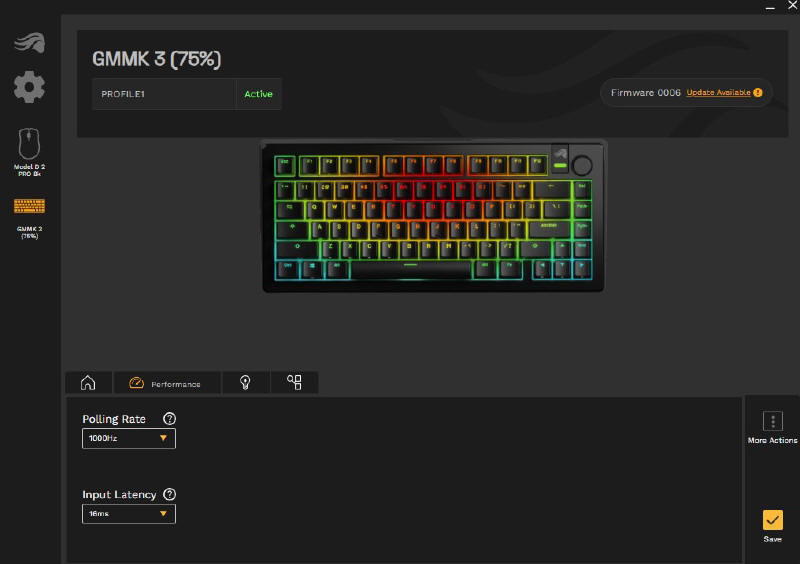The height and width of the screenshot is (564, 800).
Task: Save settings with the checkmark button
Action: click(772, 520)
